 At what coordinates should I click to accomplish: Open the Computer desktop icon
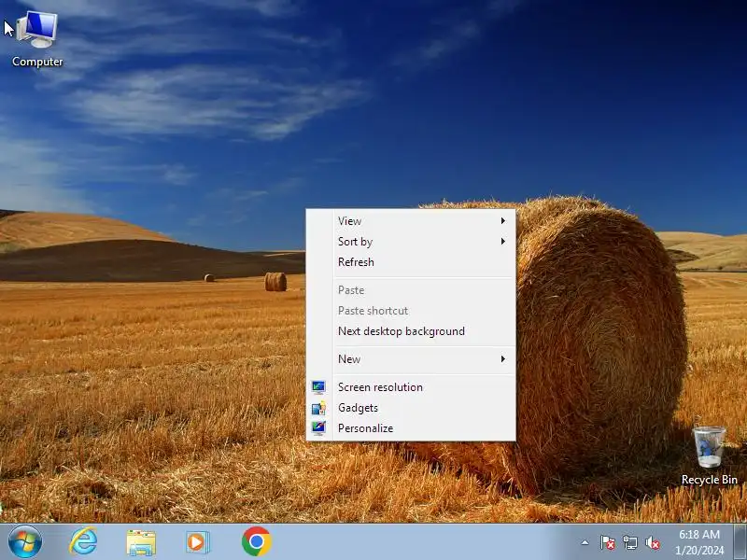[x=37, y=39]
